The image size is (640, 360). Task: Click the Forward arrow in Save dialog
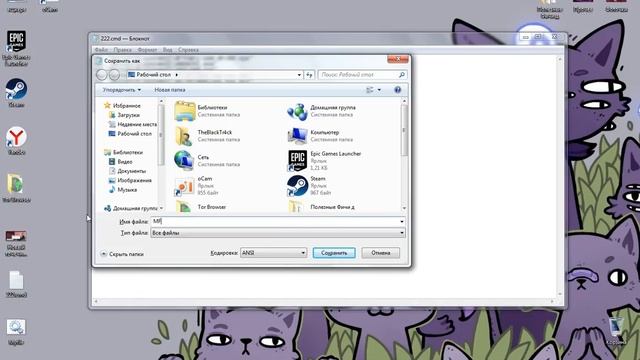click(x=114, y=75)
